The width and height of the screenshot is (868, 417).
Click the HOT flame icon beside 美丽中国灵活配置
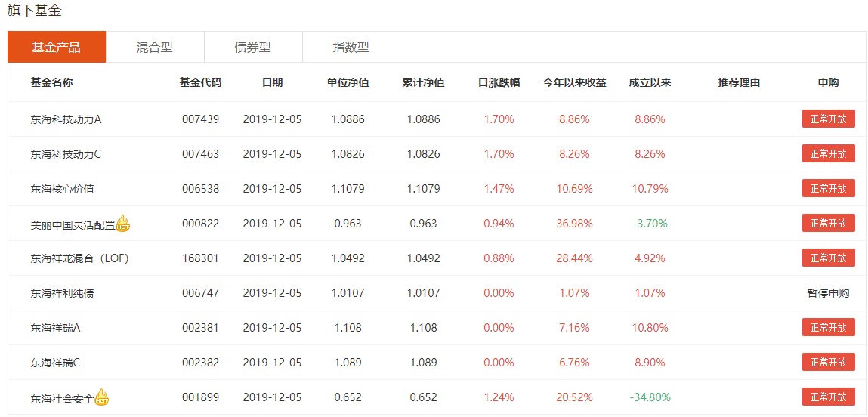click(x=123, y=223)
